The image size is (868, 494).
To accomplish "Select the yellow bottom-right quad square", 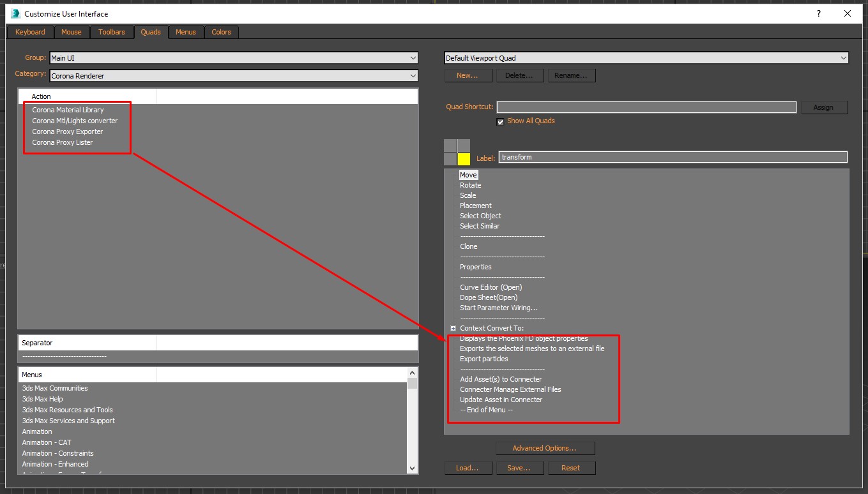I will tap(464, 159).
